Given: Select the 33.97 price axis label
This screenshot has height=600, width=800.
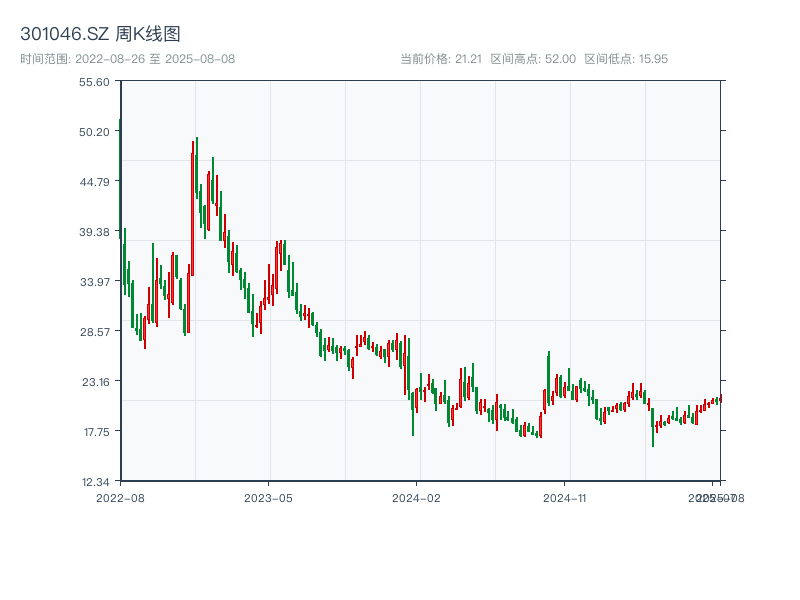Looking at the screenshot, I should point(94,282).
